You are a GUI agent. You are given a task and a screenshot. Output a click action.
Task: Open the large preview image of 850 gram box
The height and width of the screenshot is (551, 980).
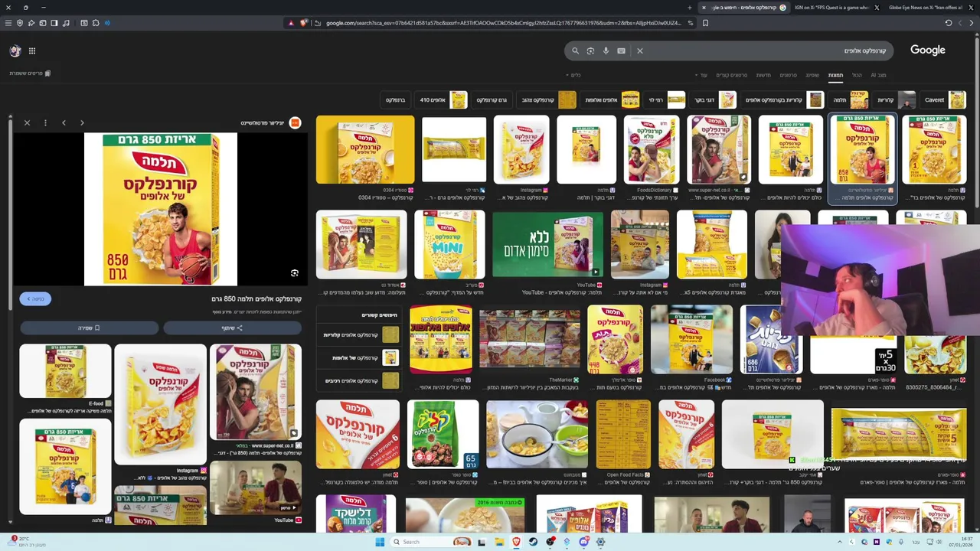pyautogui.click(x=161, y=209)
